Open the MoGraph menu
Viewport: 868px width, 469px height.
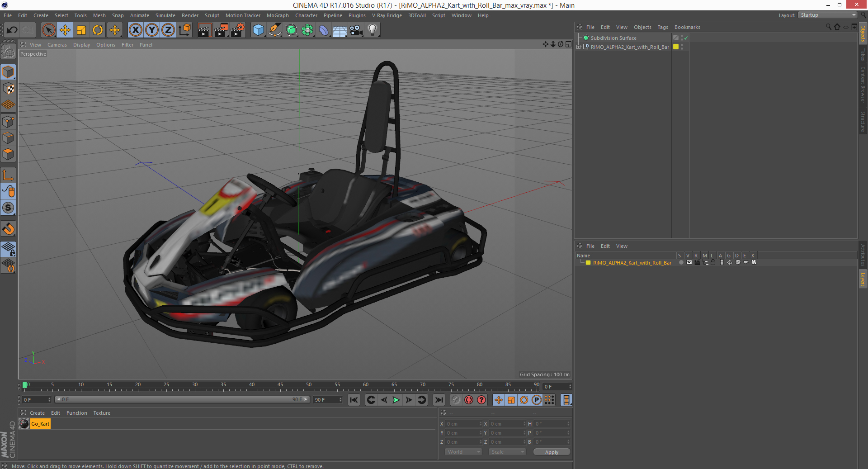tap(278, 15)
